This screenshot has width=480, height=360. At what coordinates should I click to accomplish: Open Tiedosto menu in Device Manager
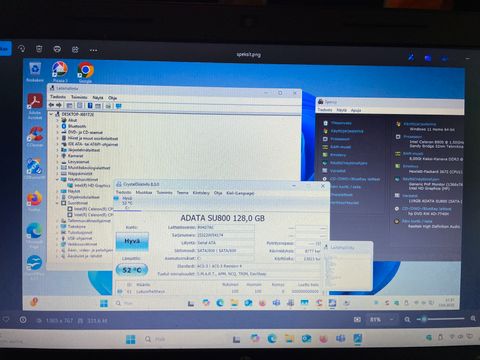(x=58, y=97)
